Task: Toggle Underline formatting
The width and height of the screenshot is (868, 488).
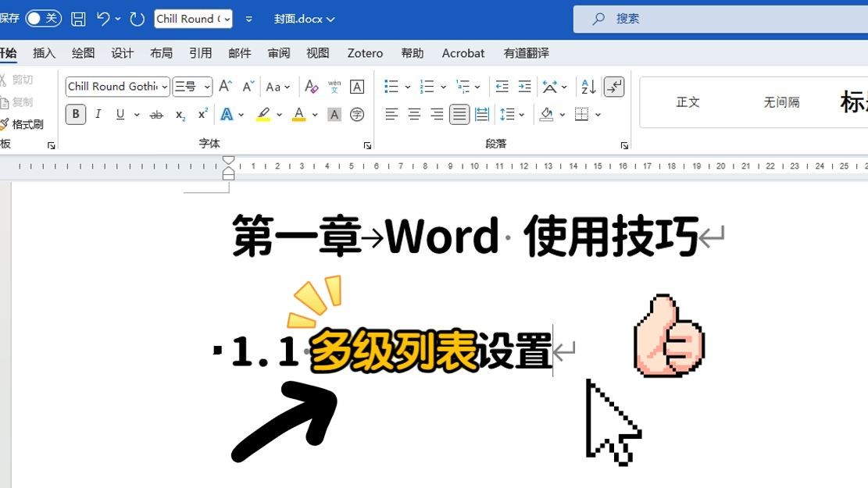Action: click(x=120, y=115)
